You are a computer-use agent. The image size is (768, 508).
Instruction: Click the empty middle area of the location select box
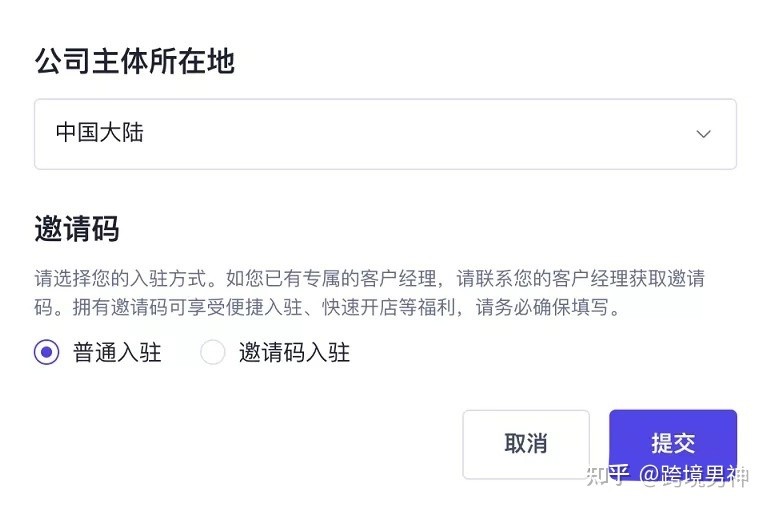tap(400, 133)
